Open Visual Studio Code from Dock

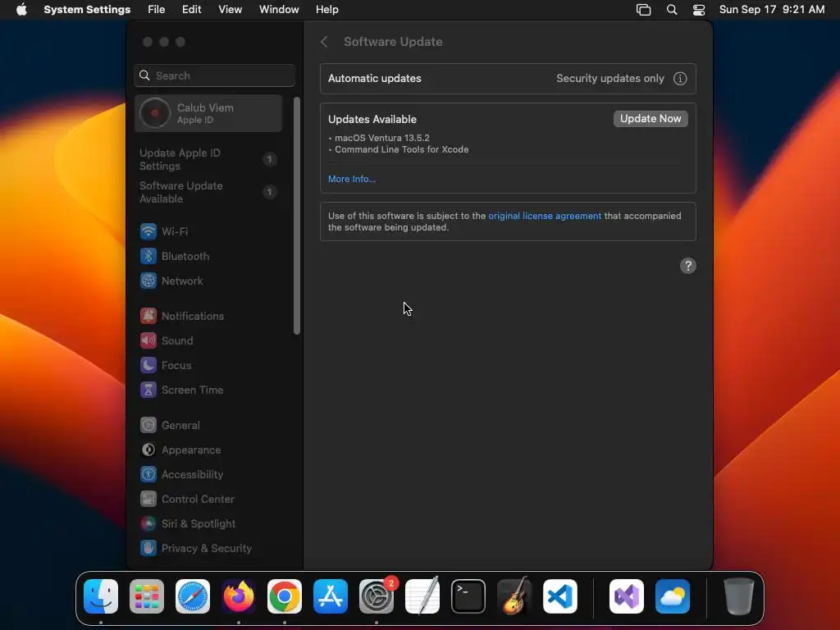click(x=560, y=596)
